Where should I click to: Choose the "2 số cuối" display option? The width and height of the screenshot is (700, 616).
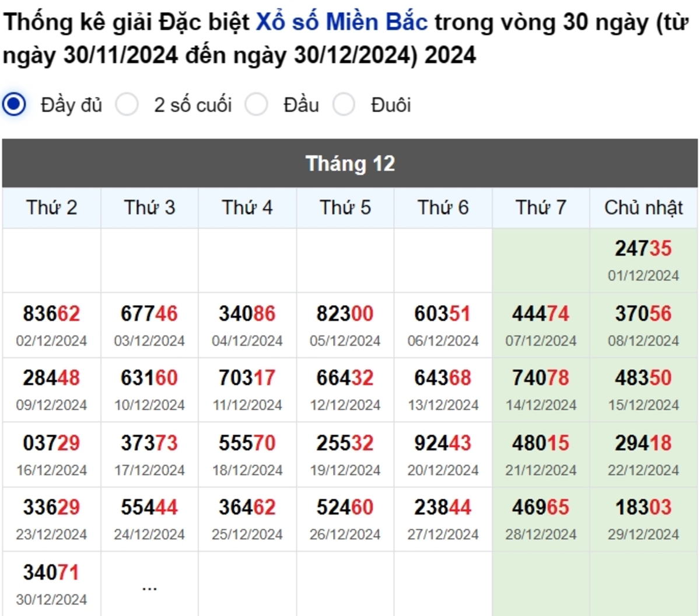pos(127,104)
